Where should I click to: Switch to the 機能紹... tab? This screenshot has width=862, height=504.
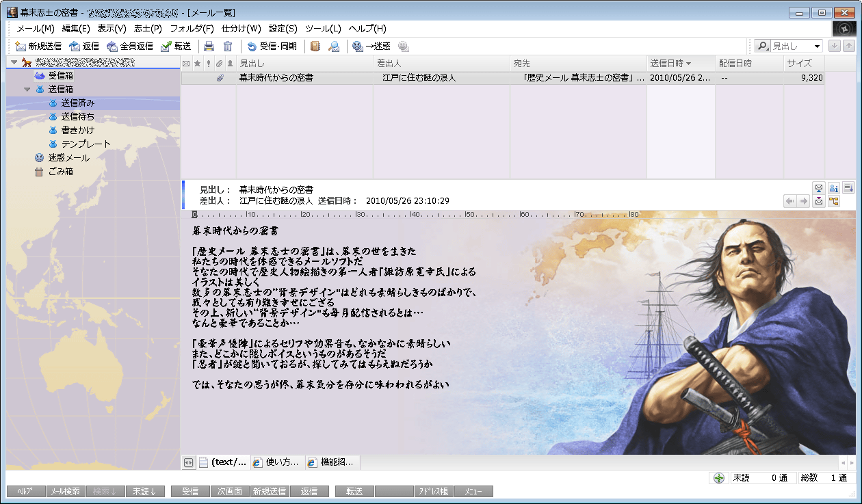(x=332, y=462)
